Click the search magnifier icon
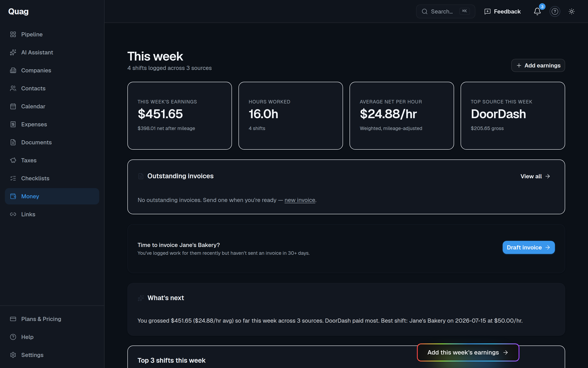588x368 pixels. tap(424, 11)
